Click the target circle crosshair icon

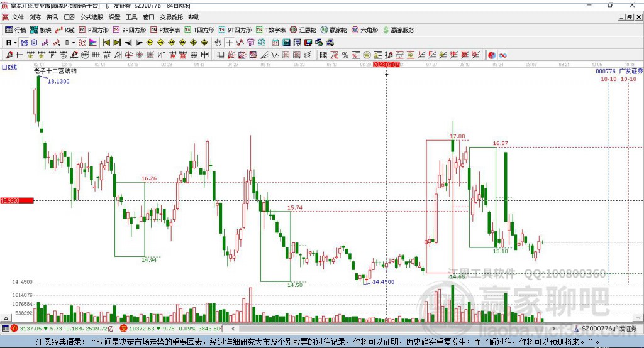point(128,55)
